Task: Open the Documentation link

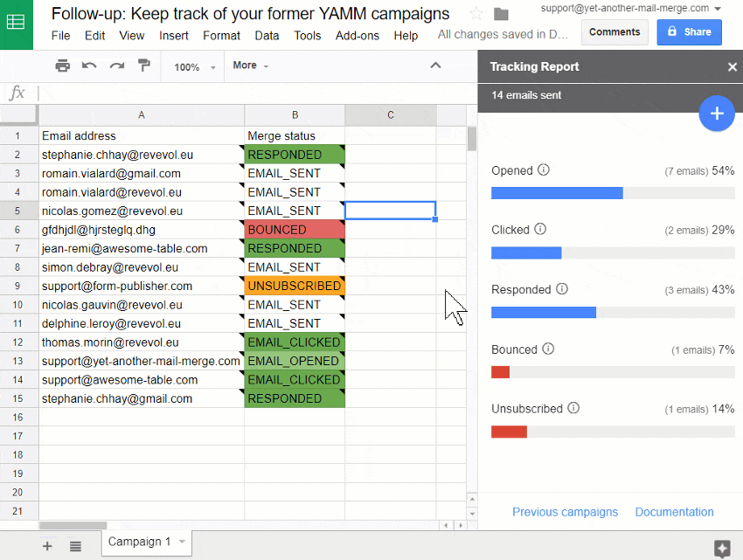Action: point(674,512)
